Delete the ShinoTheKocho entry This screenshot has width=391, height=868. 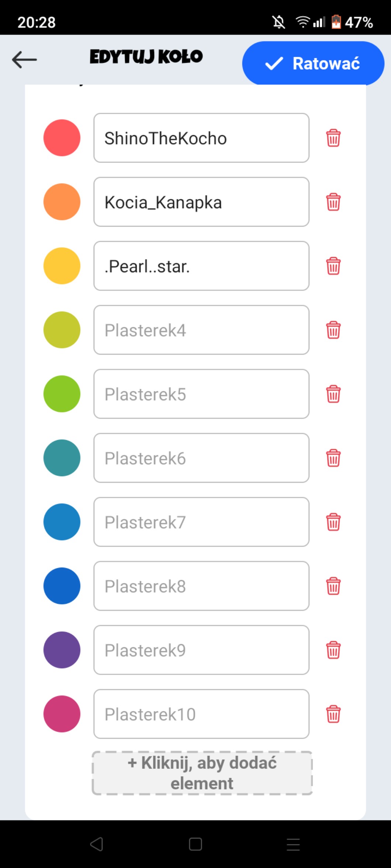(x=333, y=138)
